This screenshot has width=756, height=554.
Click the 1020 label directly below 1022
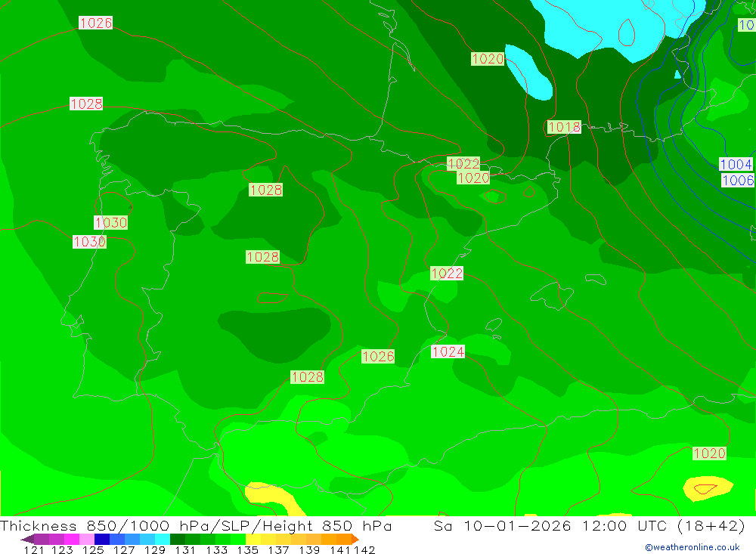[x=473, y=178]
